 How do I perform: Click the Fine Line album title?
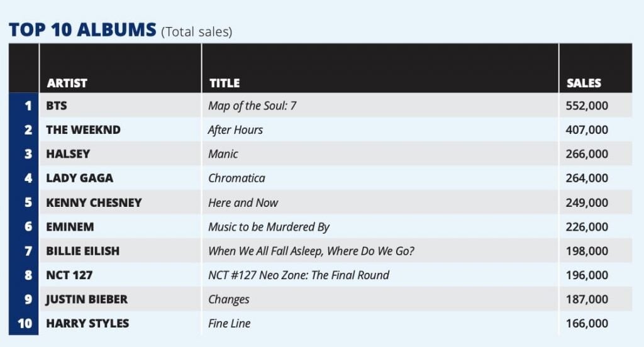229,323
